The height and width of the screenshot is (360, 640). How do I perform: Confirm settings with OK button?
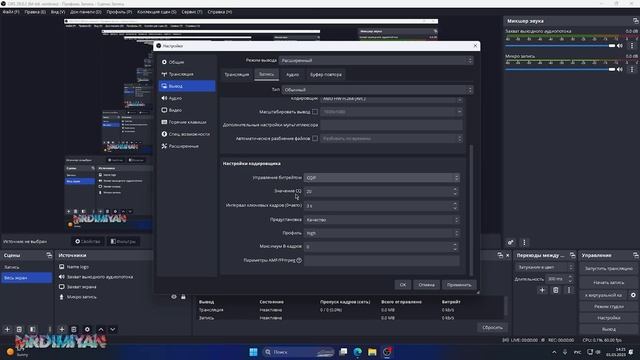[403, 285]
